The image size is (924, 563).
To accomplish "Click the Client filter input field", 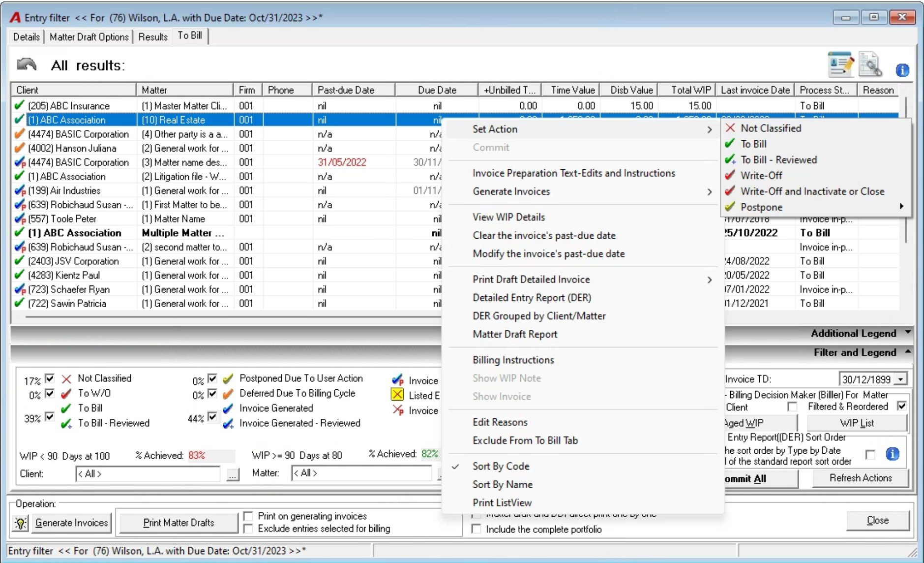I will 148,473.
